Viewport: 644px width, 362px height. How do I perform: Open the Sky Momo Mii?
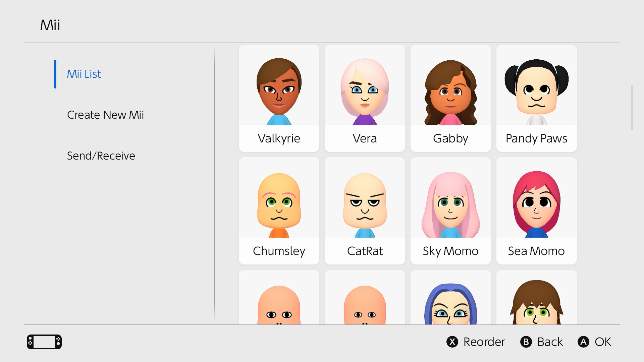tap(450, 210)
